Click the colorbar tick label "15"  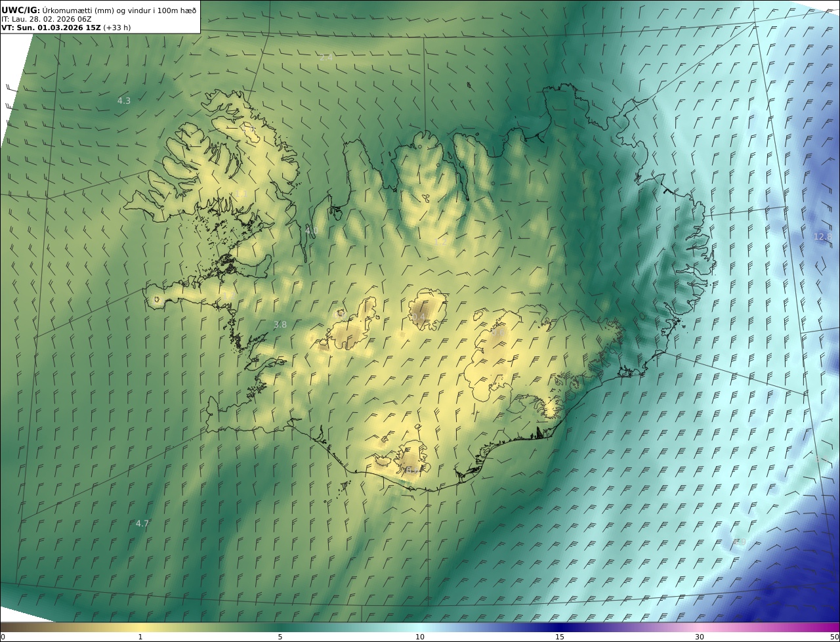point(560,637)
